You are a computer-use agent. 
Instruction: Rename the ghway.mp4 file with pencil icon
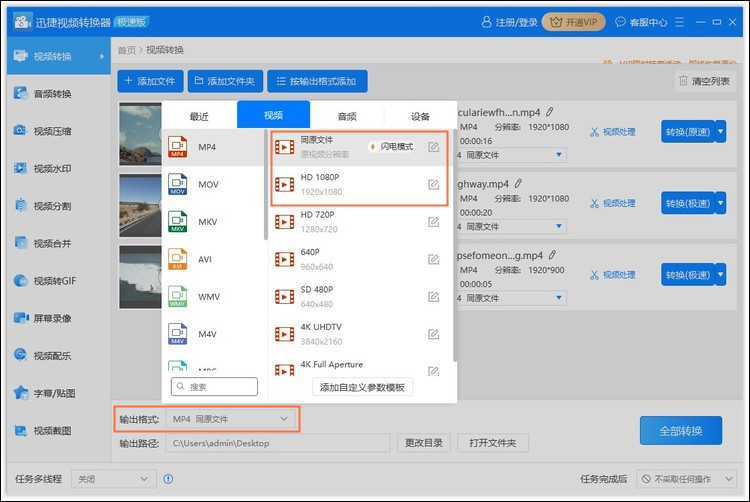518,183
